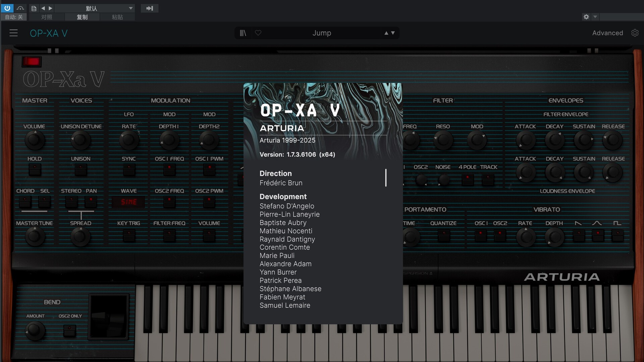Select the vibrato square waveform button
The height and width of the screenshot is (362, 644).
point(618,236)
